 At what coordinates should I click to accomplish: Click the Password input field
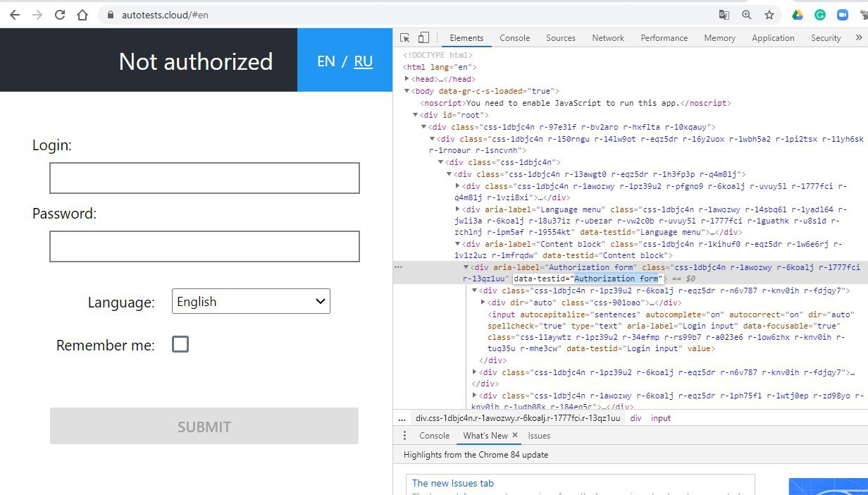click(204, 246)
